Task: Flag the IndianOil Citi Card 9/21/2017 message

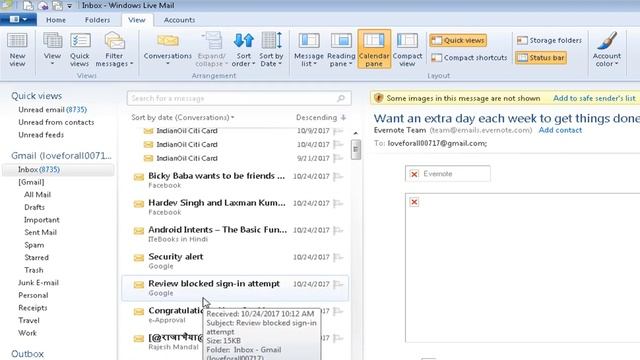Action: point(338,158)
